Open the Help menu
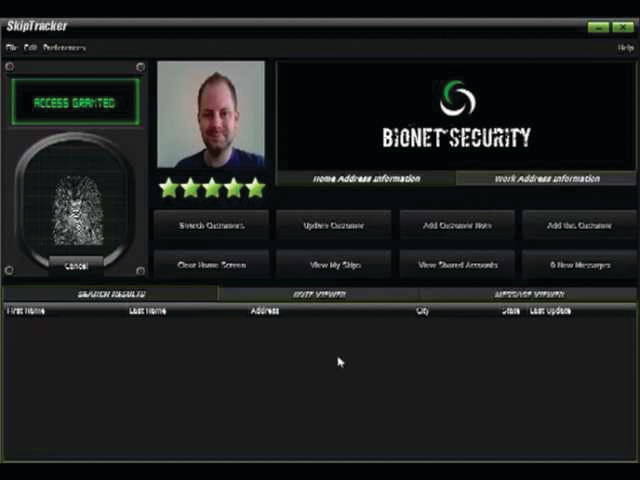Viewport: 640px width, 480px height. click(625, 47)
